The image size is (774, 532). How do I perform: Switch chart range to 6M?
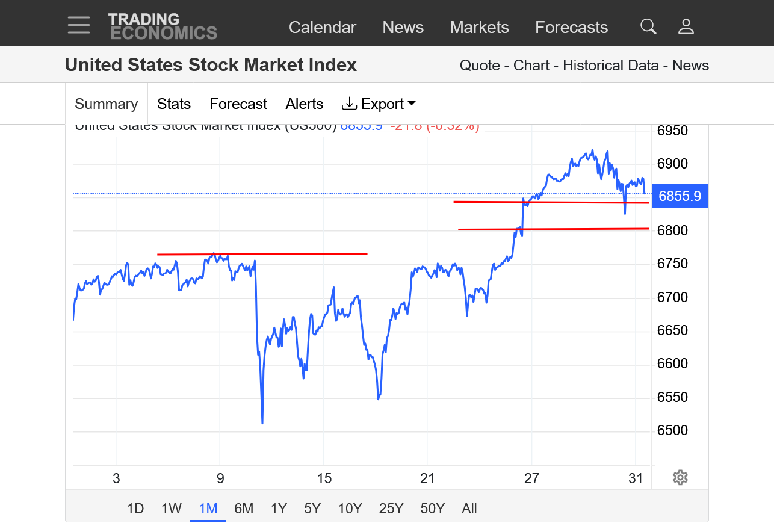(x=244, y=509)
